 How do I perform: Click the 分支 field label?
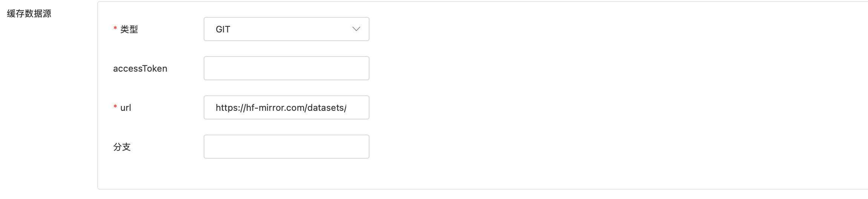point(122,147)
